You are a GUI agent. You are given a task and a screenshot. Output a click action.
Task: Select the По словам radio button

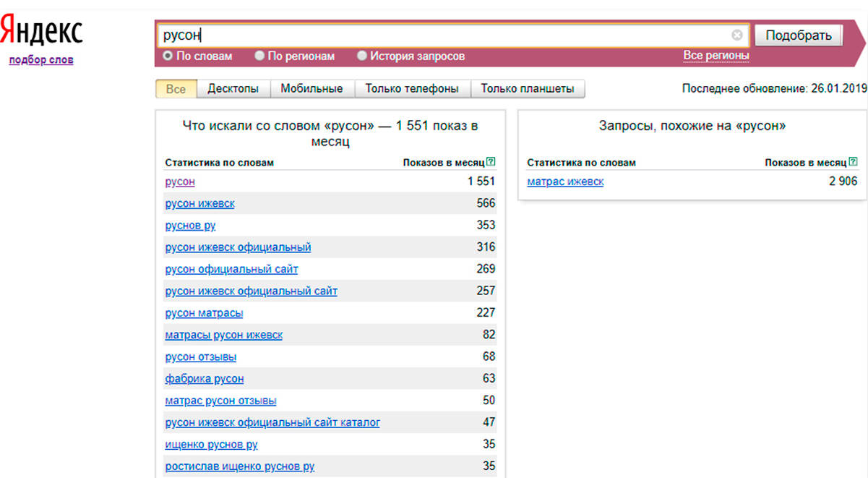[x=168, y=56]
